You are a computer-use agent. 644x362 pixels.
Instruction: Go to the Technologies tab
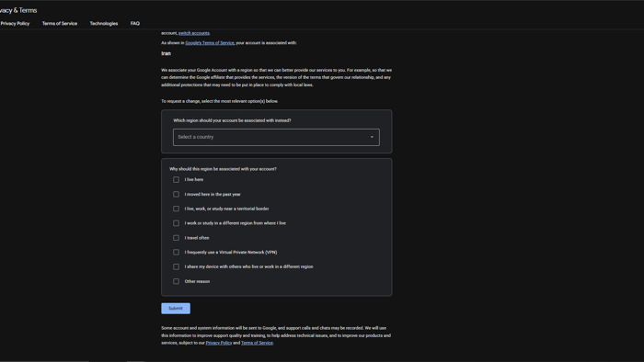coord(104,23)
